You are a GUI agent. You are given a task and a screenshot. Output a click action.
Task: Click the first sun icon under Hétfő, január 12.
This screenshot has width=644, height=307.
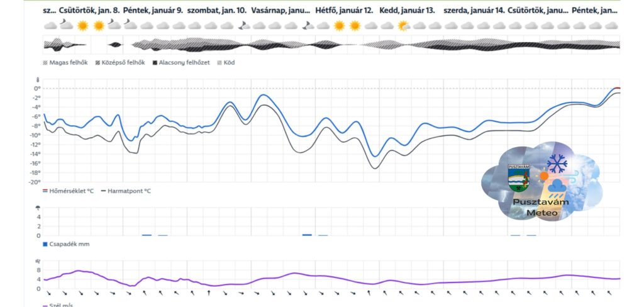pos(340,26)
